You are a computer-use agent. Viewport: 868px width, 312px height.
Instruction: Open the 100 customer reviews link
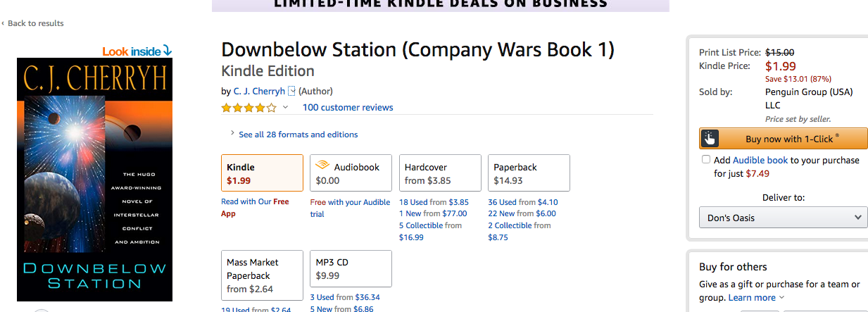click(348, 108)
